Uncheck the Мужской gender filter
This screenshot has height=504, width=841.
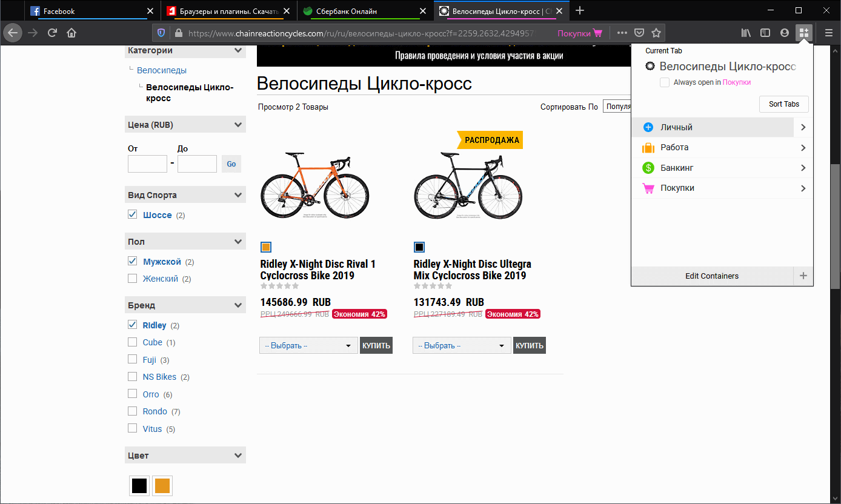[132, 261]
